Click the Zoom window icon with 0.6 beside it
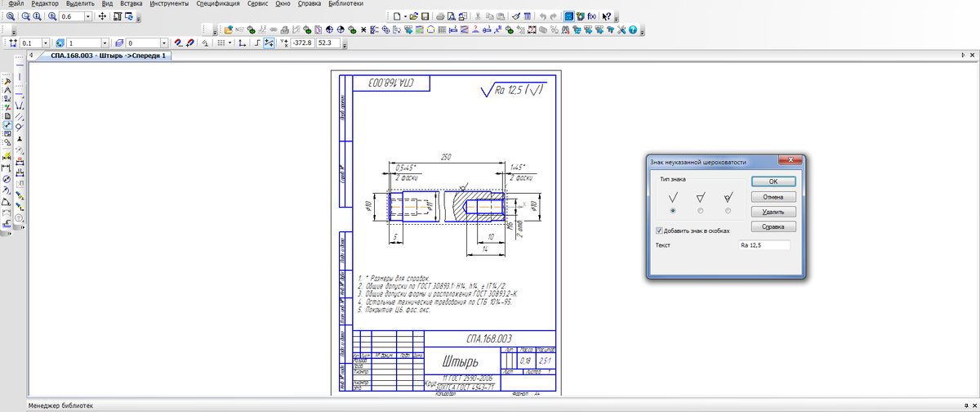Screen dimensions: 980x412 52,16
